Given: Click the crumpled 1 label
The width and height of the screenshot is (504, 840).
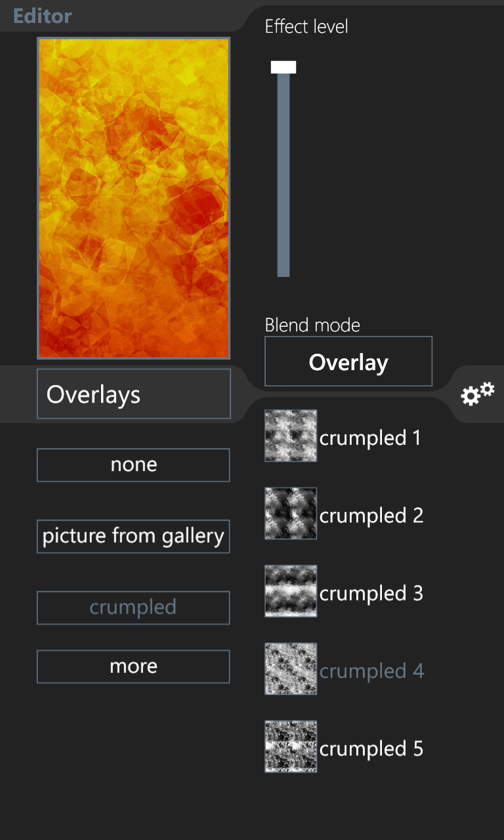Looking at the screenshot, I should point(370,438).
